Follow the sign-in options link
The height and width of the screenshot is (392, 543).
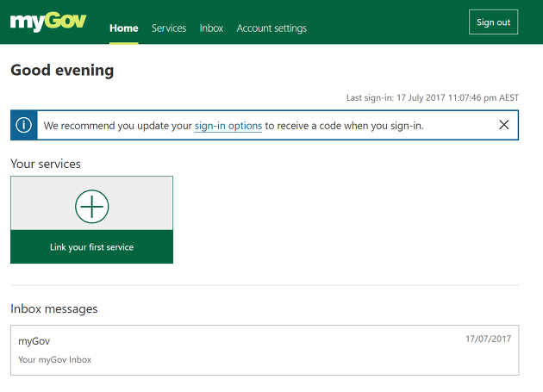pos(228,126)
